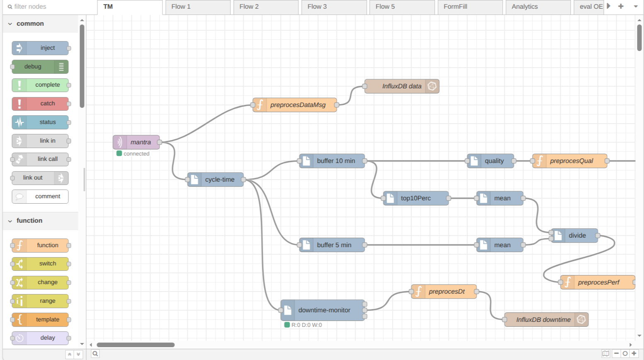644x360 pixels.
Task: Select the link in palette node
Action: pyautogui.click(x=40, y=141)
